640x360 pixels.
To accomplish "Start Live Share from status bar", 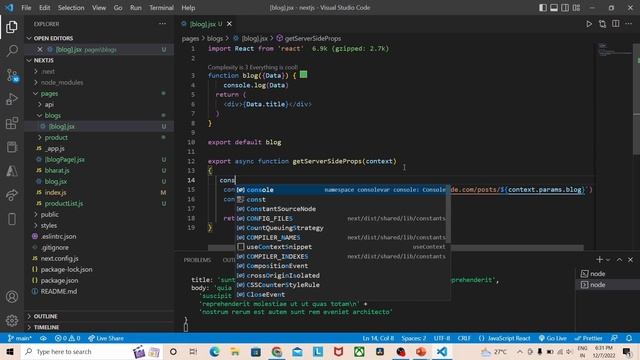I will (x=106, y=338).
